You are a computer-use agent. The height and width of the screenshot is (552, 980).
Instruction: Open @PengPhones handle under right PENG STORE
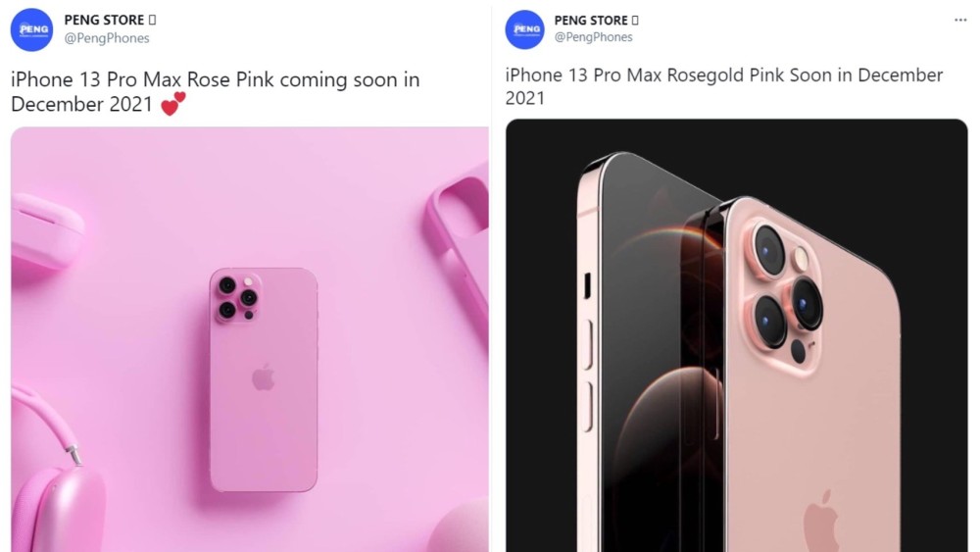(x=593, y=37)
